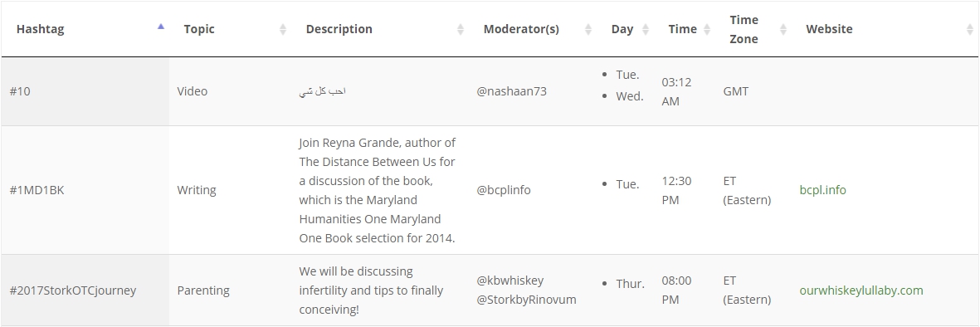The width and height of the screenshot is (980, 327).
Task: Click the Website column sort arrows
Action: 970,29
